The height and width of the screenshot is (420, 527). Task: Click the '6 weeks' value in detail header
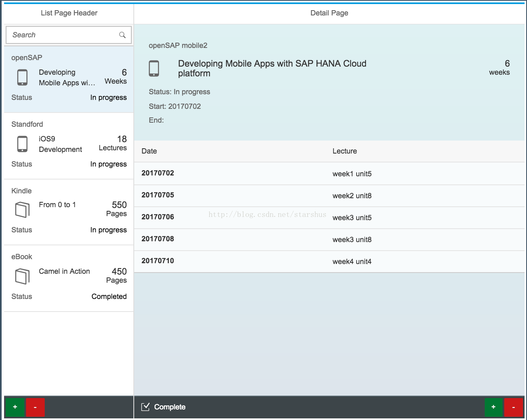pyautogui.click(x=499, y=67)
